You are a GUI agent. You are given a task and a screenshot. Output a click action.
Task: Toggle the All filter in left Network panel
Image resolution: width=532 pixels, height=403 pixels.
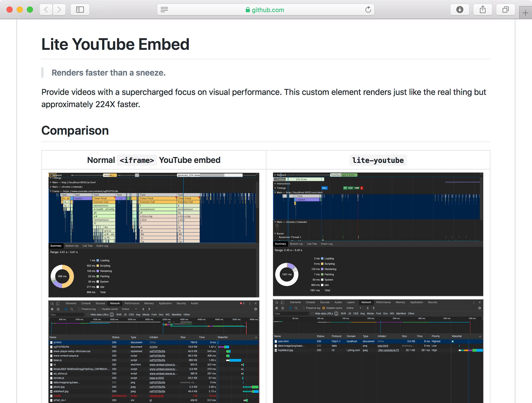[112, 314]
